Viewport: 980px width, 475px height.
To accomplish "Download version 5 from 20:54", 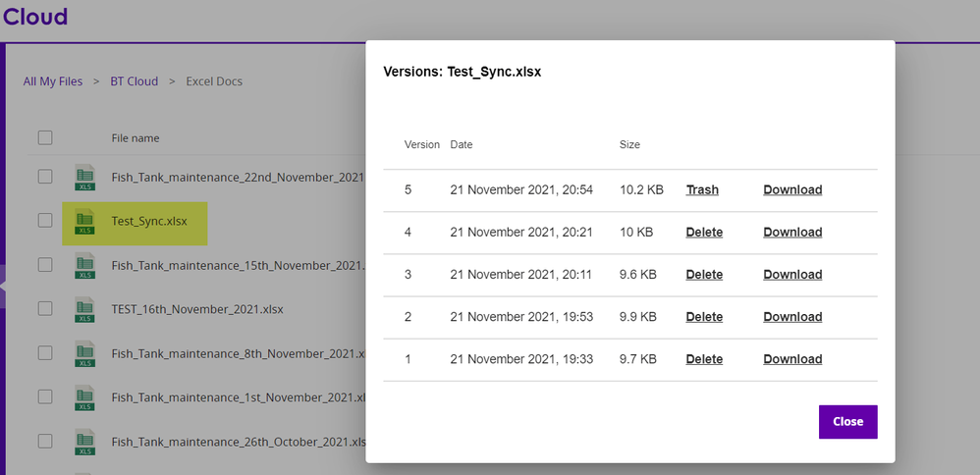I will 792,190.
